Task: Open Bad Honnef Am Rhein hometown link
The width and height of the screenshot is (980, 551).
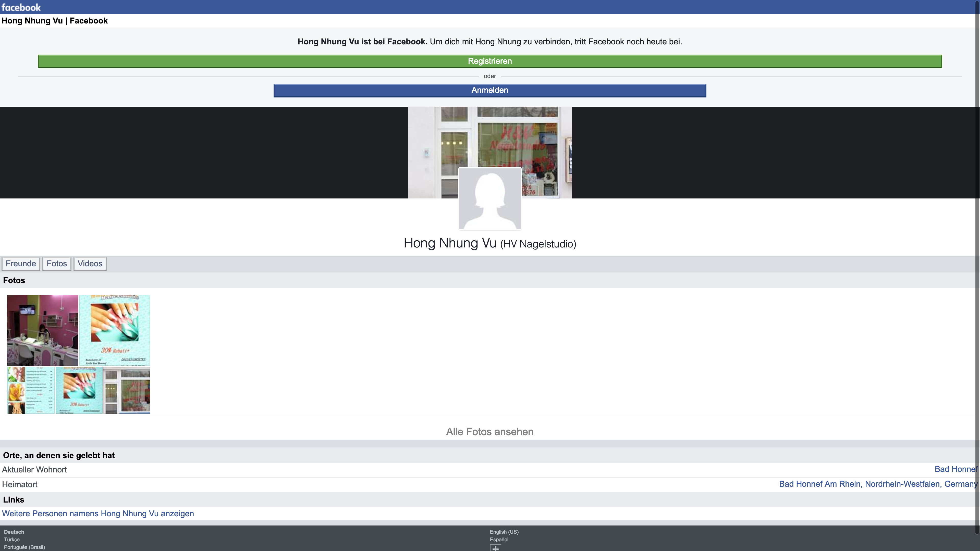Action: (878, 484)
